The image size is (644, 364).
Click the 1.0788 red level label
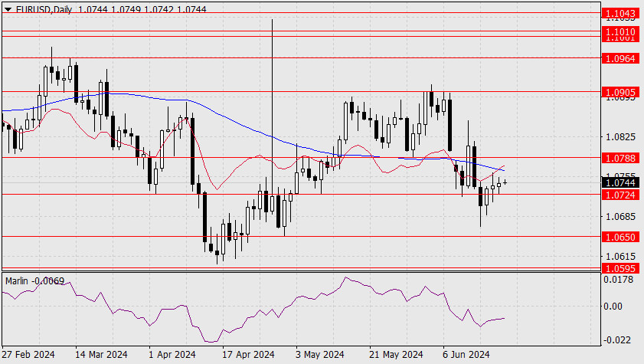pyautogui.click(x=621, y=158)
